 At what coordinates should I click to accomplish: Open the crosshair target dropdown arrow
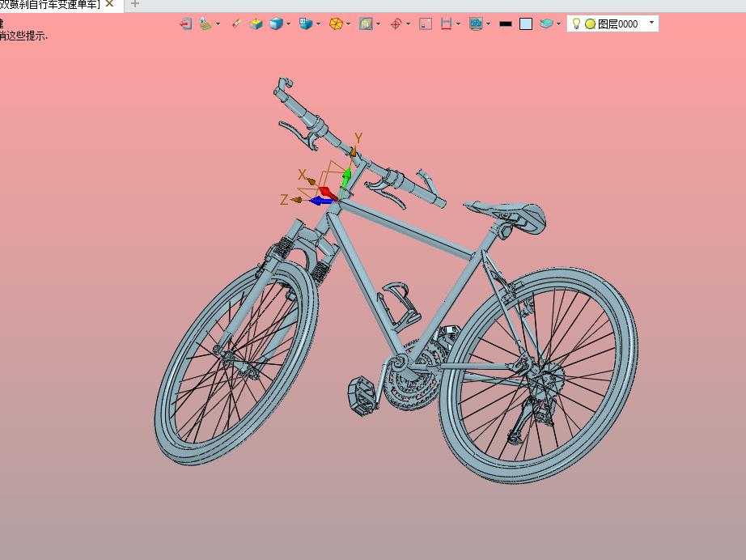coord(409,23)
